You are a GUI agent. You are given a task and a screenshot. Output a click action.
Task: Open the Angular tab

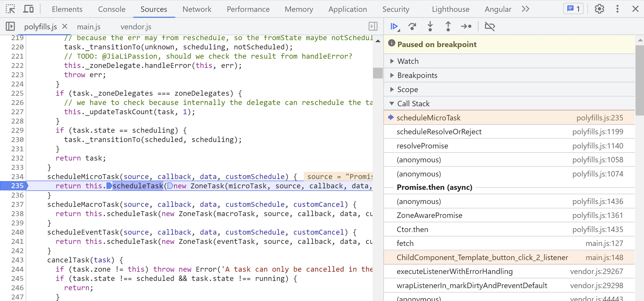pos(498,9)
